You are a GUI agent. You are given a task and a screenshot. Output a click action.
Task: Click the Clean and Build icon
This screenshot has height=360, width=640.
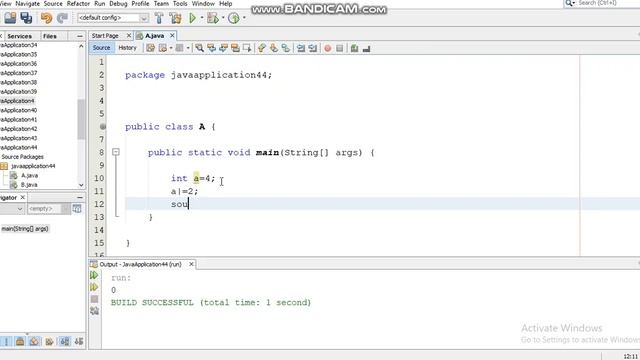pos(176,18)
